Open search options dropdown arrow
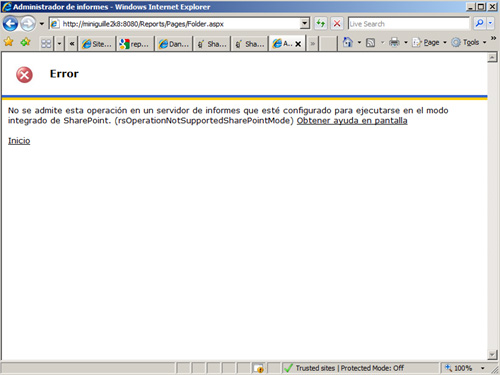Image resolution: width=500 pixels, height=375 pixels. (x=490, y=23)
